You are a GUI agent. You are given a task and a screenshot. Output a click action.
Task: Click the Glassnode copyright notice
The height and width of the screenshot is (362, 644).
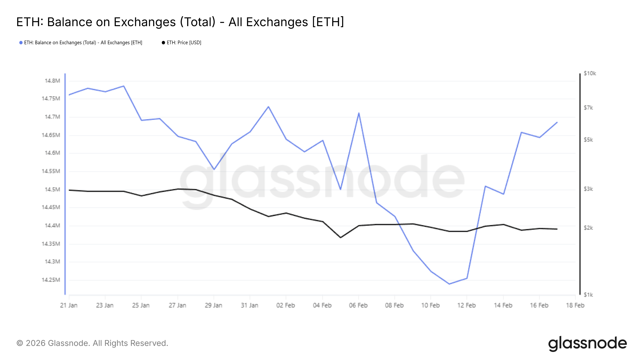click(x=92, y=343)
